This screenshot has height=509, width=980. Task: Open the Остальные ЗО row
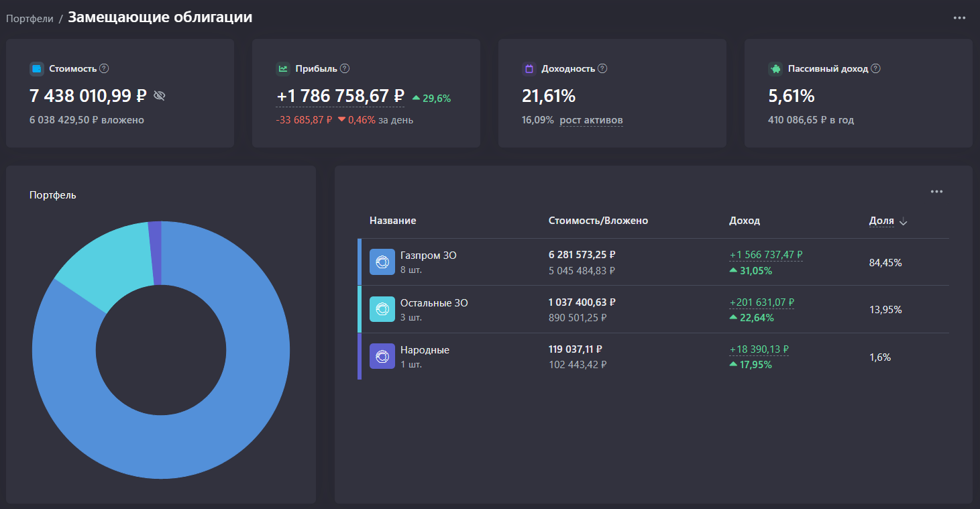click(x=653, y=309)
